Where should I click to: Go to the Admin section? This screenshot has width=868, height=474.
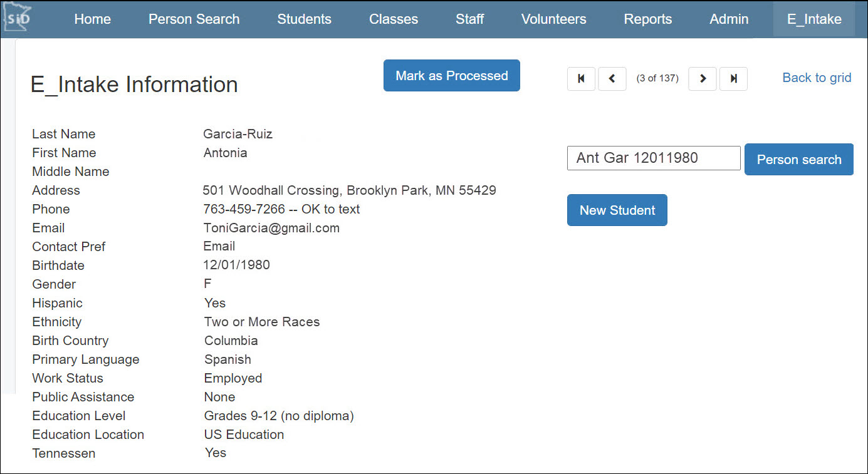click(728, 19)
